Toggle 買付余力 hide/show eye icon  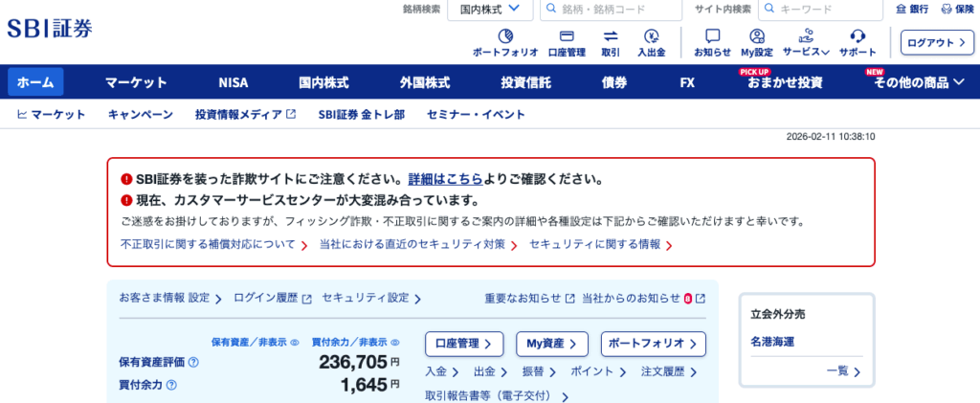click(x=395, y=342)
